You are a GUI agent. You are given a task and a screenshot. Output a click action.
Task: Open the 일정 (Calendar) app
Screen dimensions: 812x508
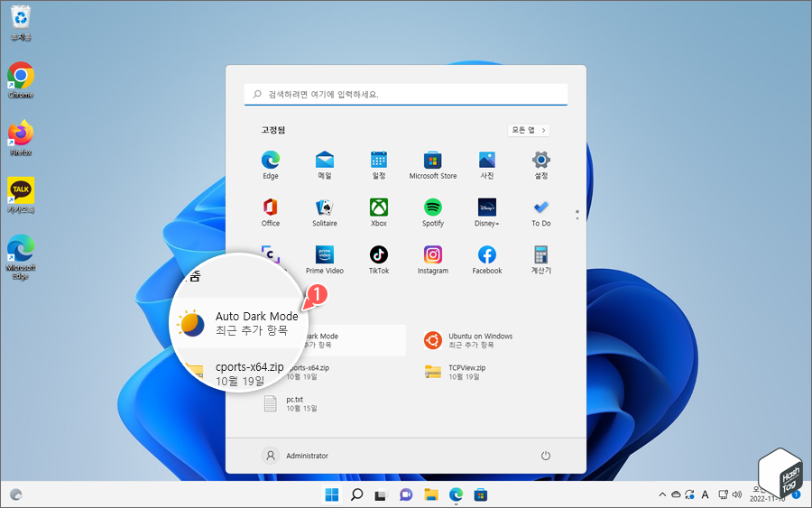pyautogui.click(x=379, y=165)
